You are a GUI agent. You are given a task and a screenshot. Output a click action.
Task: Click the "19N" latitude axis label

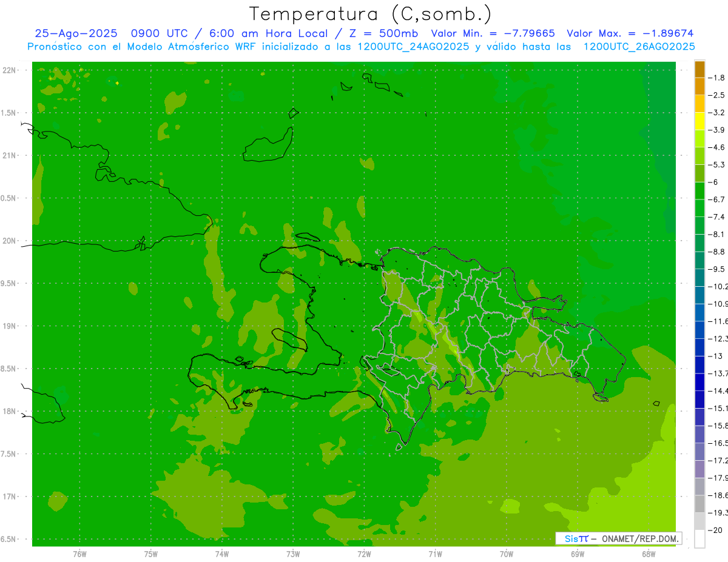8,326
